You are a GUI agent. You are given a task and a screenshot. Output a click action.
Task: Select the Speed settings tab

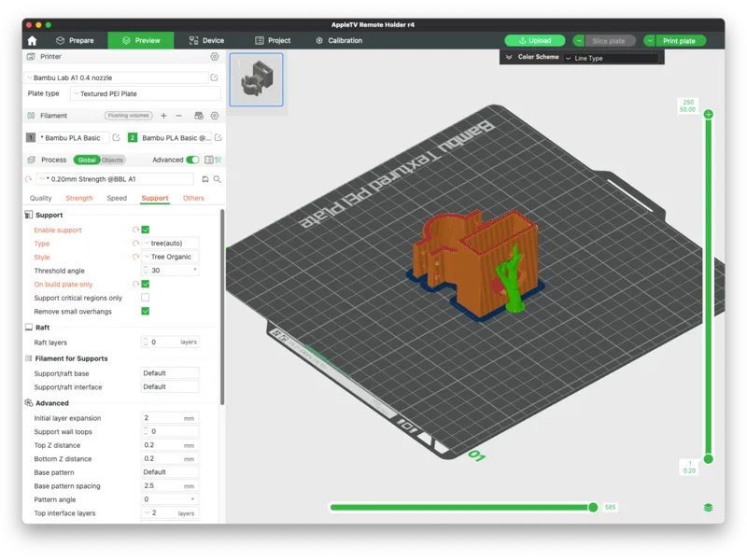[x=117, y=198]
